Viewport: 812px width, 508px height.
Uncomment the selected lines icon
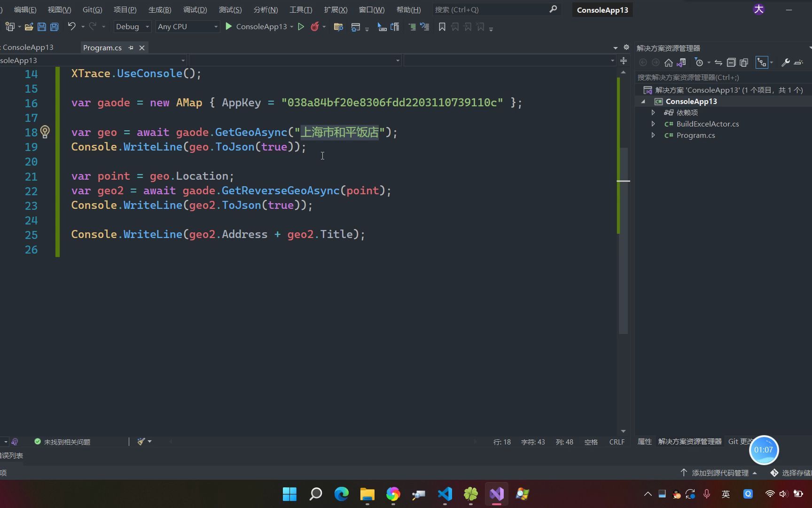425,27
